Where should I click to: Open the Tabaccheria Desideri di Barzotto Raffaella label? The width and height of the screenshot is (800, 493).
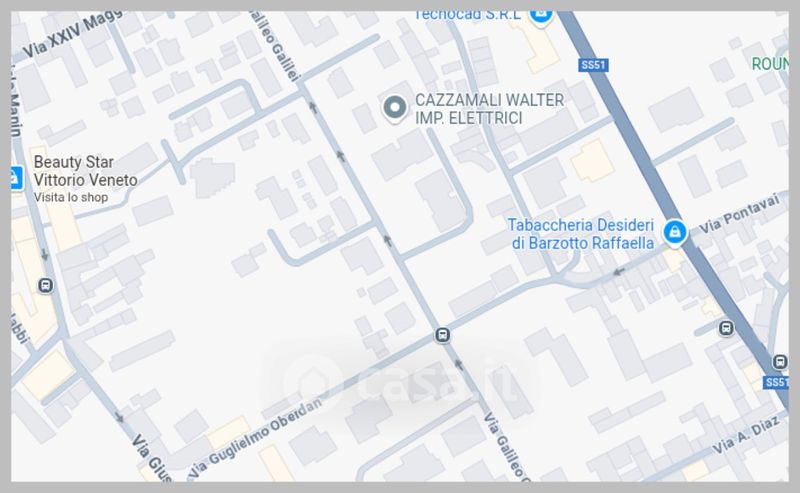581,234
